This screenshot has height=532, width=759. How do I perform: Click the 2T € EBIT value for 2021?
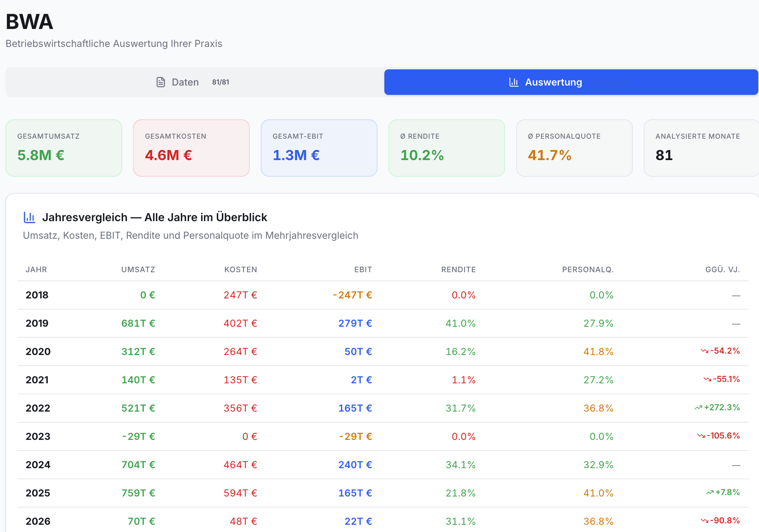coord(361,380)
